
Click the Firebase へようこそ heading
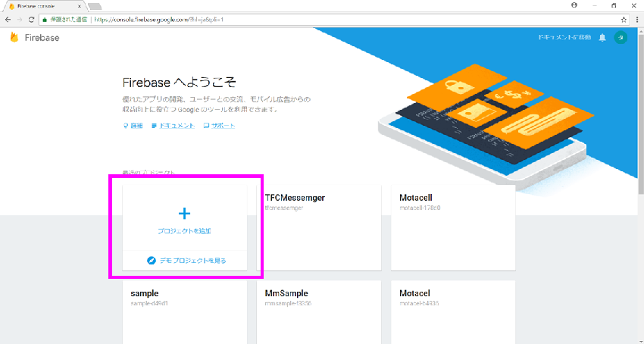point(180,83)
